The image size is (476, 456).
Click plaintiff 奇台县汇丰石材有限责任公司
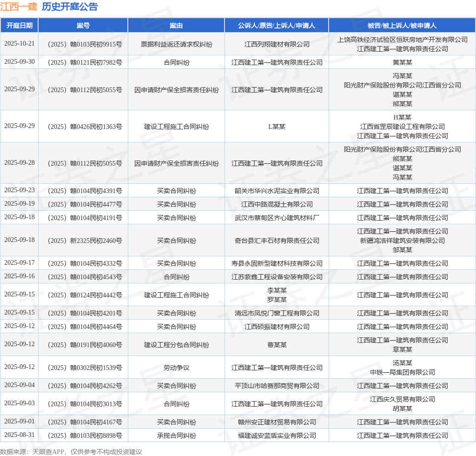(x=277, y=241)
